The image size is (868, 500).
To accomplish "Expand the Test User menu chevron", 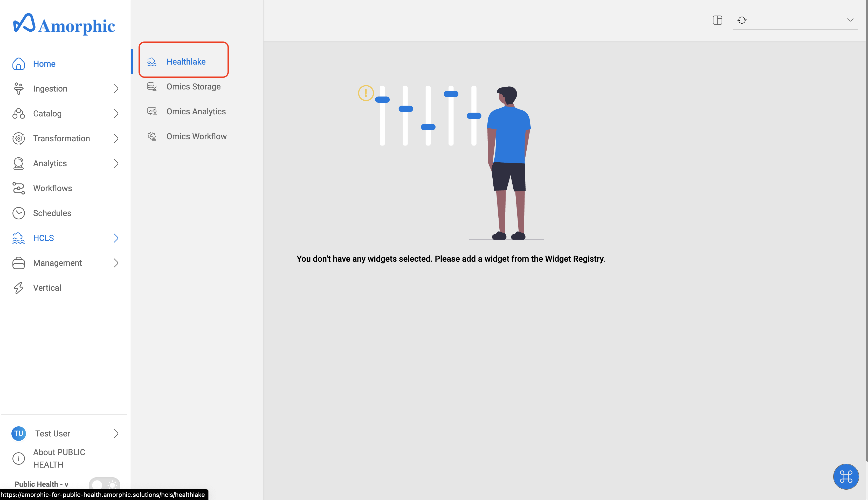I will coord(116,433).
